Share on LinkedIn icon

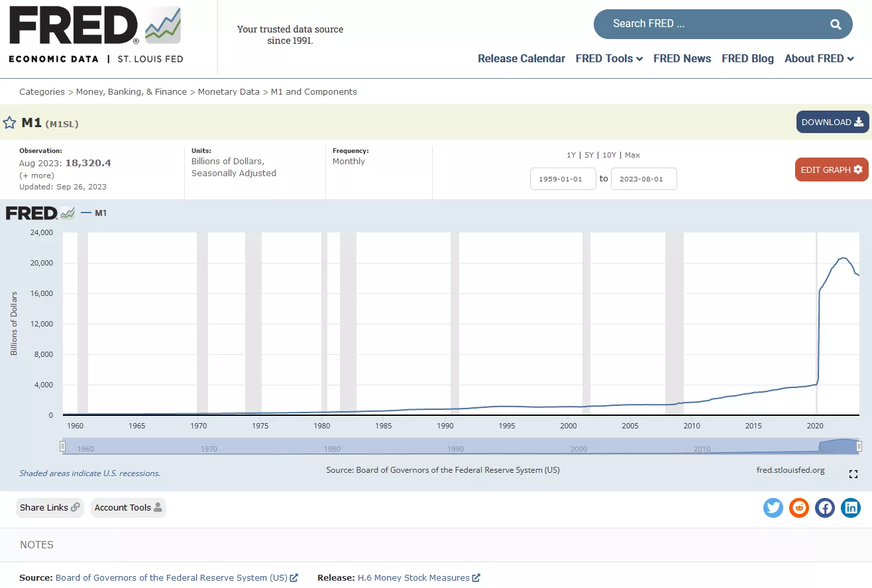(x=851, y=508)
